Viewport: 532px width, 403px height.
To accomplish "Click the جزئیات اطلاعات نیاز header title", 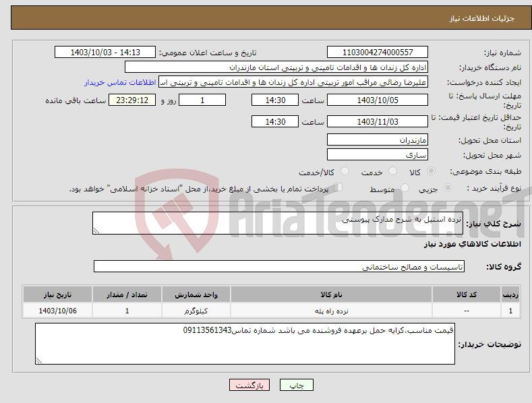I will point(482,18).
